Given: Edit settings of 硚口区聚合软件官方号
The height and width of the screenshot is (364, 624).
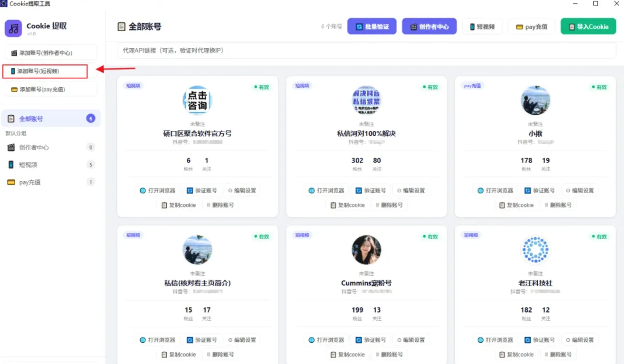Looking at the screenshot, I should coord(242,191).
